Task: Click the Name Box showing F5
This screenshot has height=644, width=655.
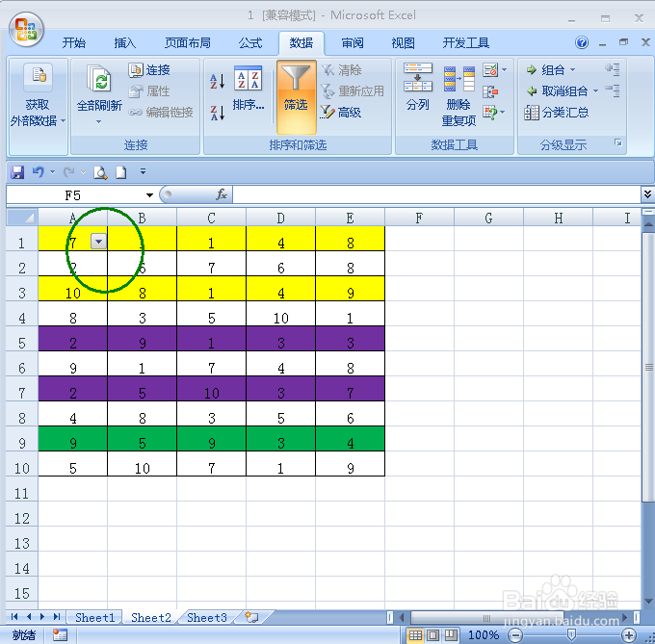Action: tap(73, 194)
